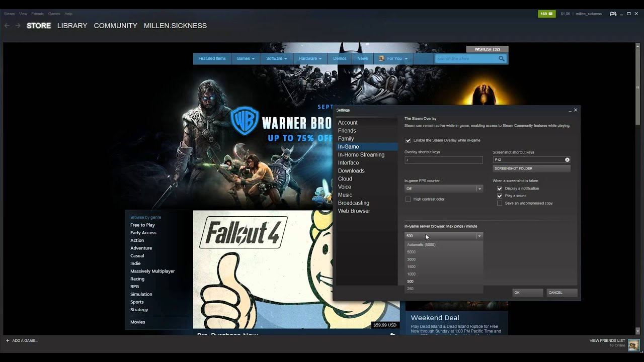Click OK in Settings

(x=527, y=293)
